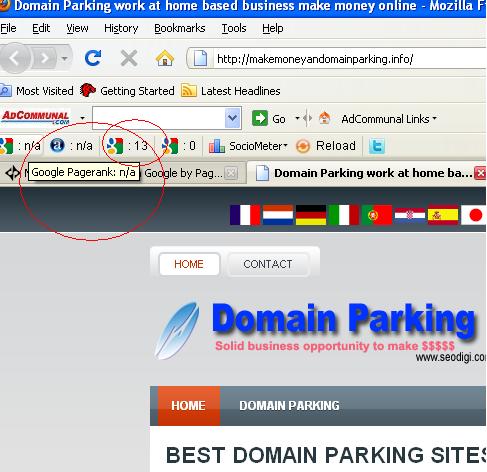Screen dimensions: 487x472
Task: Click the green Go arrow button
Action: [x=260, y=118]
